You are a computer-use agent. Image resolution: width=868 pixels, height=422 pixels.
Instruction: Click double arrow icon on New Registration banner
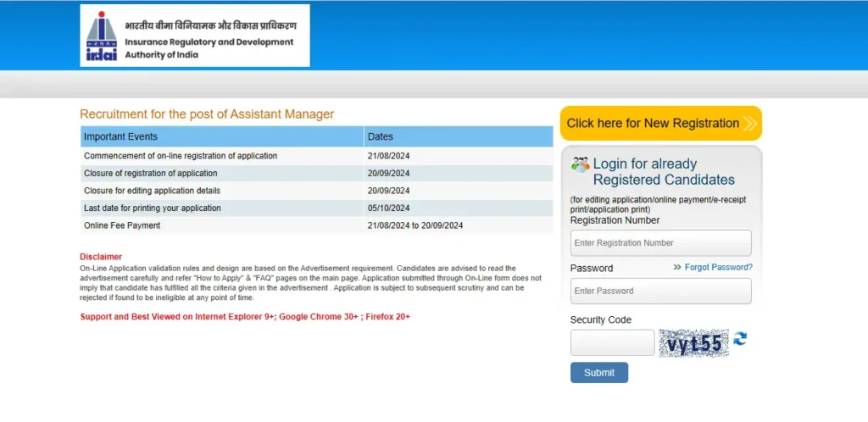[x=750, y=124]
